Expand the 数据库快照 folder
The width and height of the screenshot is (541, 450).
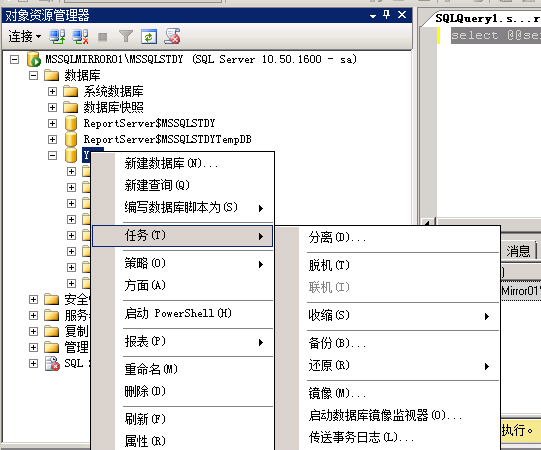click(52, 107)
